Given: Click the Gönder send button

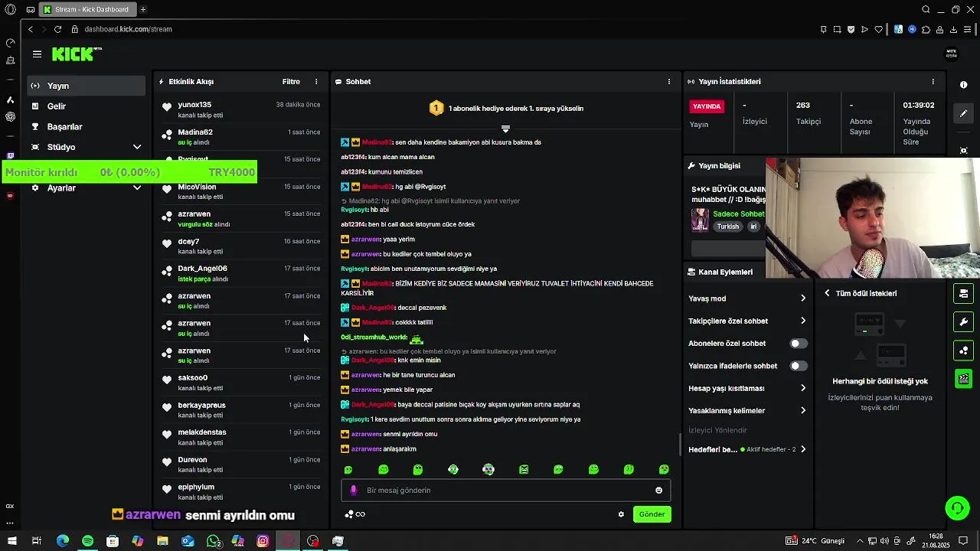Looking at the screenshot, I should coord(652,514).
